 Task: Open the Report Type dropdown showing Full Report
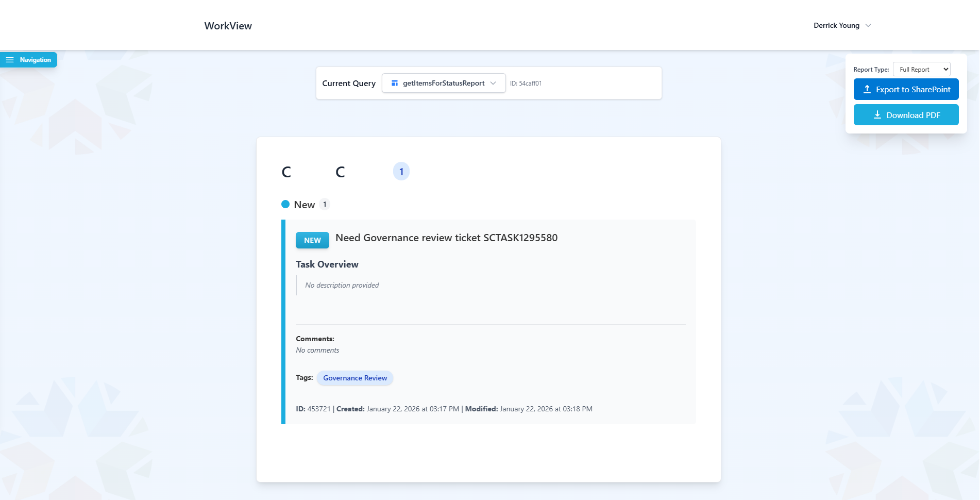(921, 70)
